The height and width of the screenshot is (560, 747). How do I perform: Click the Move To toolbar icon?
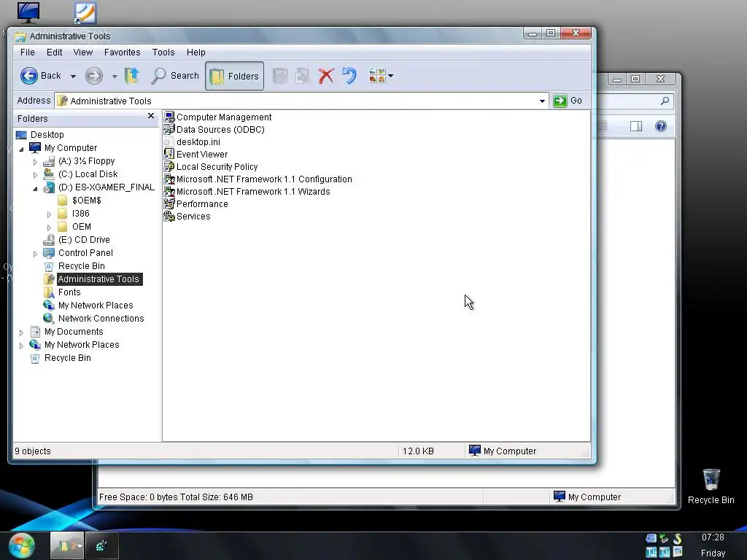click(x=280, y=76)
